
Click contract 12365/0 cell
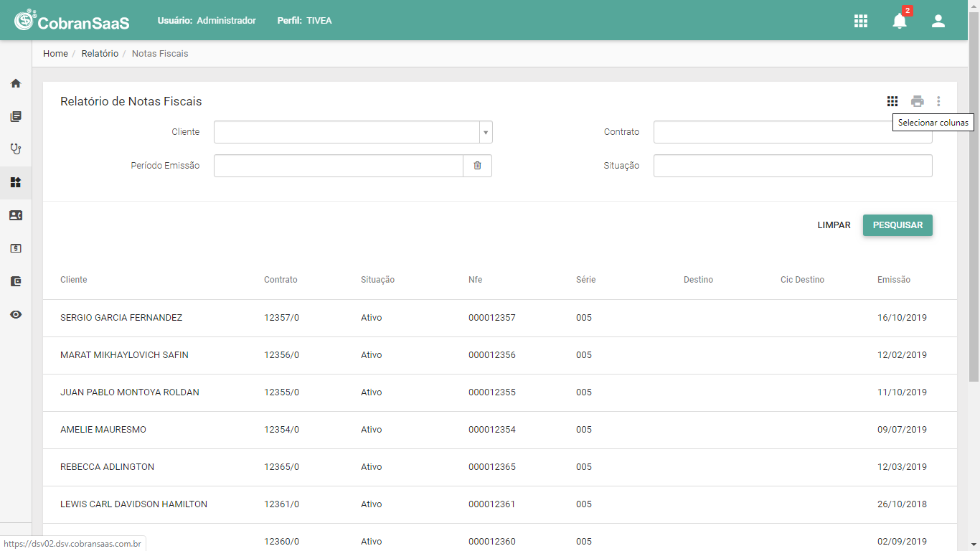pyautogui.click(x=281, y=467)
